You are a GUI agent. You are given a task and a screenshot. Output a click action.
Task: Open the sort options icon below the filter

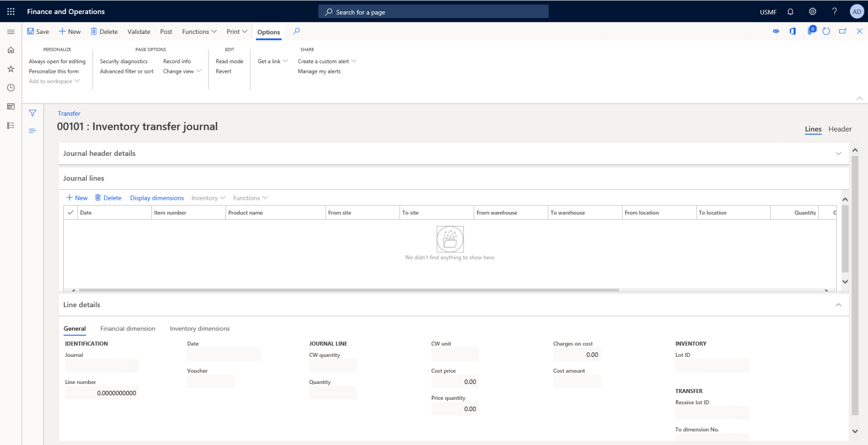click(x=32, y=130)
